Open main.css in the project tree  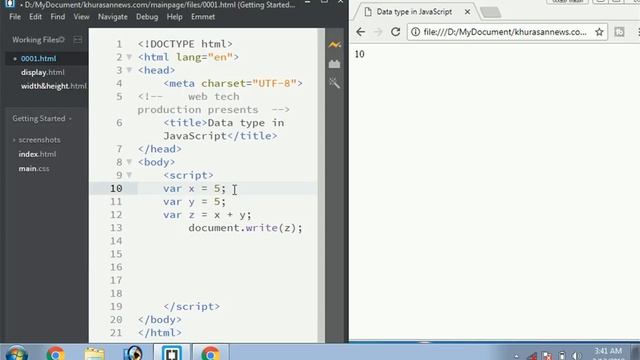34,168
